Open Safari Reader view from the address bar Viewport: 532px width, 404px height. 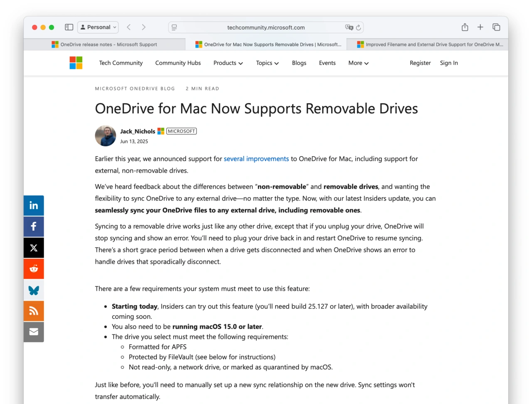174,27
